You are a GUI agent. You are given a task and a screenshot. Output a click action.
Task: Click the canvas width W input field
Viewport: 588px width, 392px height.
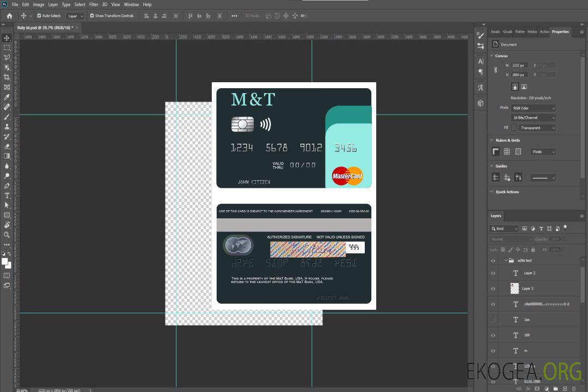[520, 65]
